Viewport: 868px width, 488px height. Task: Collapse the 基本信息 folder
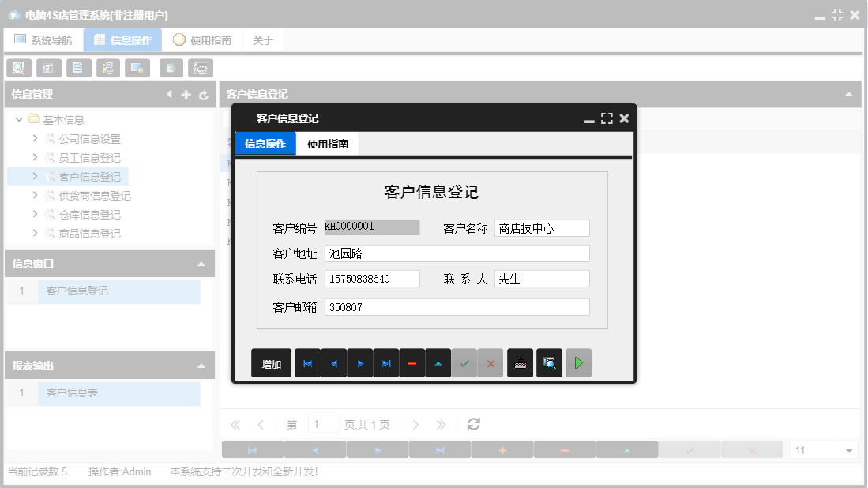coord(18,119)
